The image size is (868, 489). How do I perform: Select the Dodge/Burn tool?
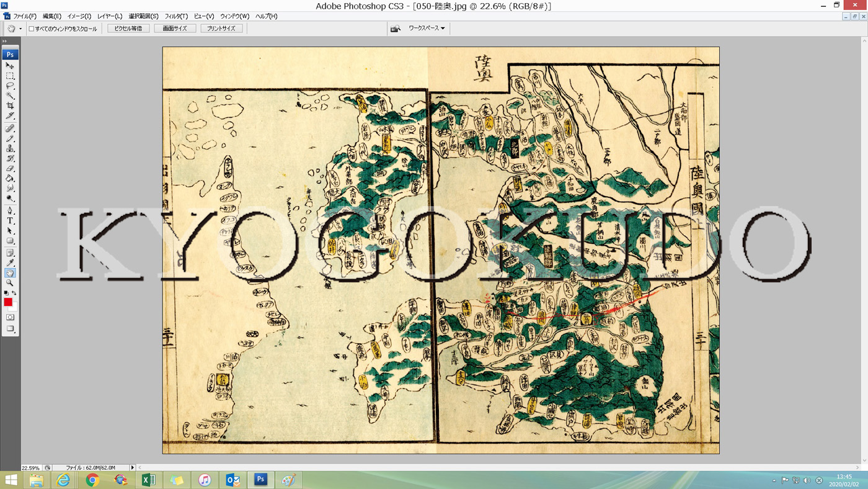tap(10, 198)
